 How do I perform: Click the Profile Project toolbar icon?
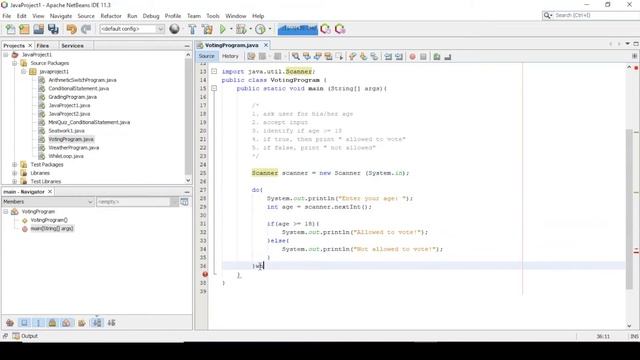[x=260, y=29]
